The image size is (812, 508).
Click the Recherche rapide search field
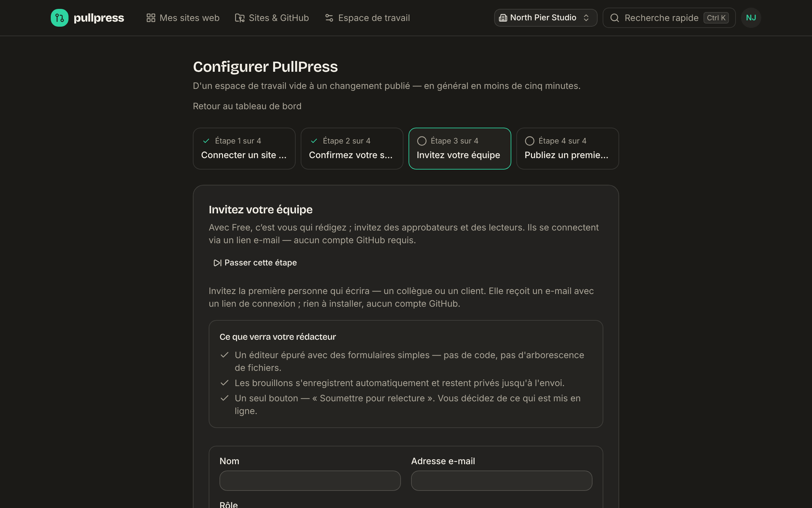click(x=669, y=18)
